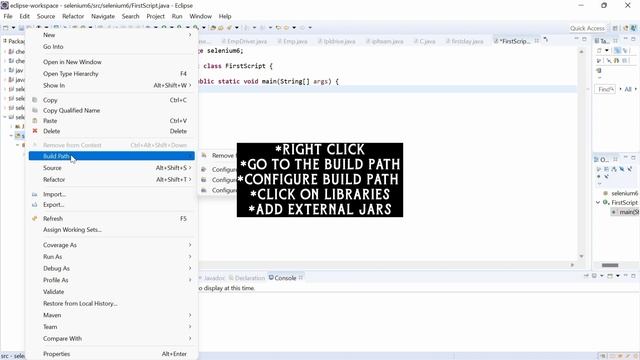Choose Go Into from context menu

point(111,47)
